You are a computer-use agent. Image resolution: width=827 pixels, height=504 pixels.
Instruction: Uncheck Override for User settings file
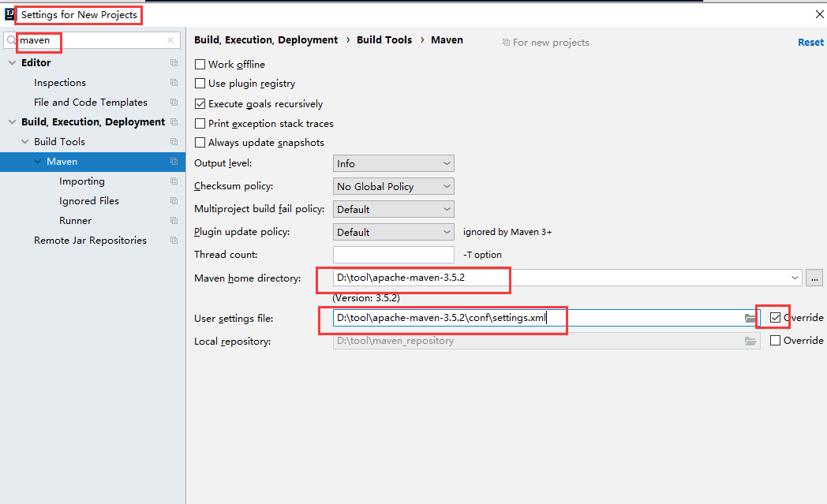coord(775,317)
